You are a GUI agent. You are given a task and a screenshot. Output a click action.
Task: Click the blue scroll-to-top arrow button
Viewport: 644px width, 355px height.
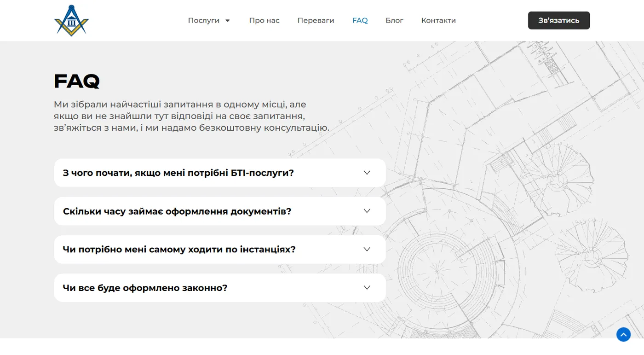coord(623,334)
